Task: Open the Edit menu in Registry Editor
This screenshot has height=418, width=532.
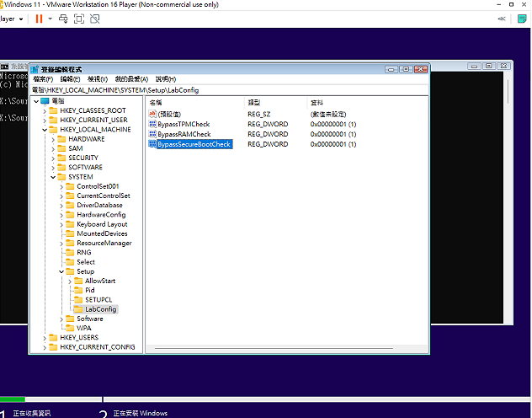Action: (x=70, y=79)
